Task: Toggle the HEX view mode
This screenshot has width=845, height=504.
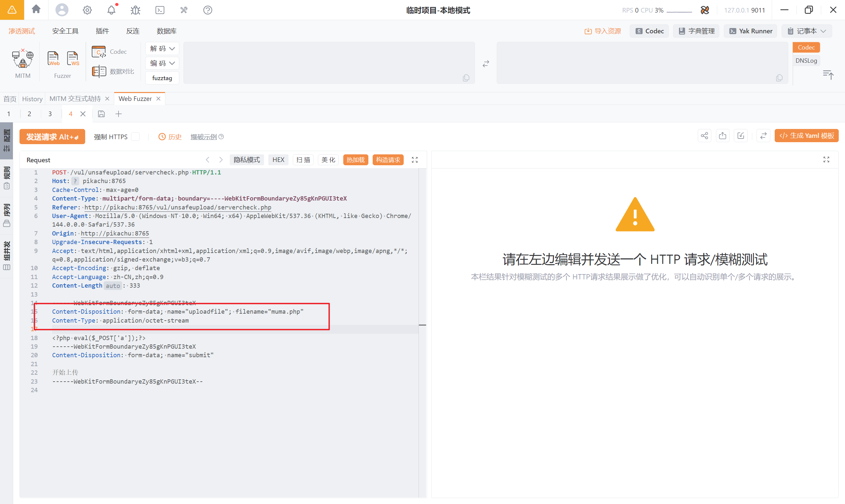Action: pyautogui.click(x=278, y=160)
